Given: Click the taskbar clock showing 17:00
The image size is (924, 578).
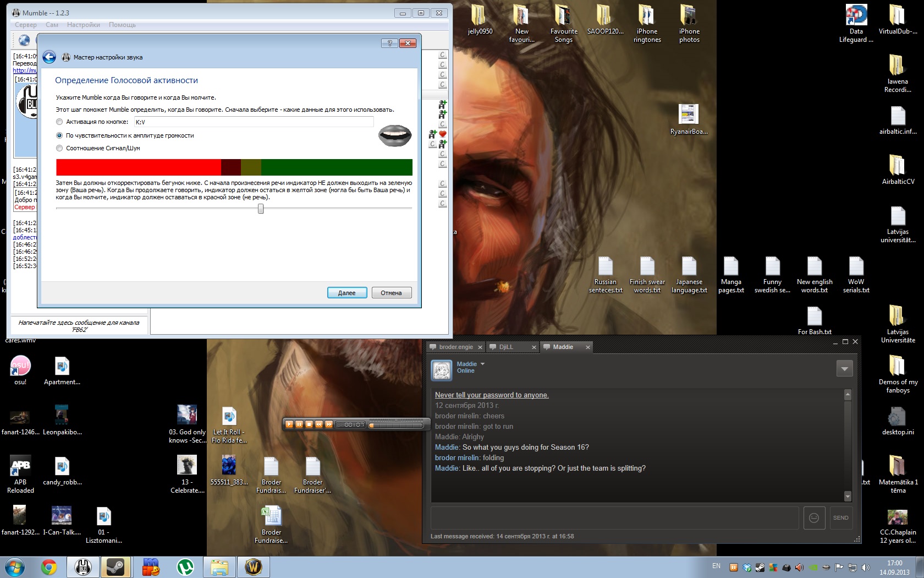Looking at the screenshot, I should click(x=894, y=568).
